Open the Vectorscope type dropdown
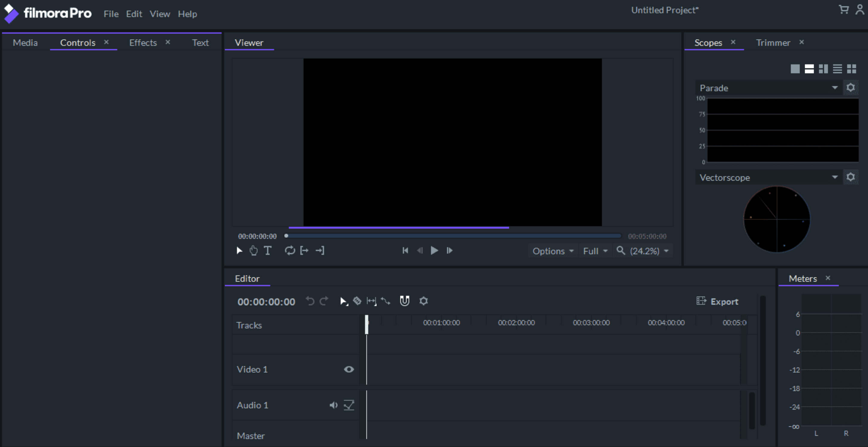The image size is (868, 447). click(769, 177)
